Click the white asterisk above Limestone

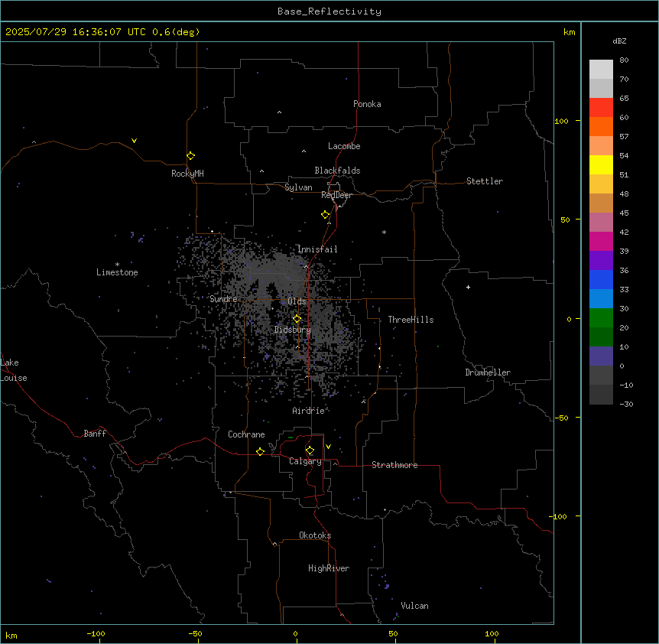coord(117,265)
